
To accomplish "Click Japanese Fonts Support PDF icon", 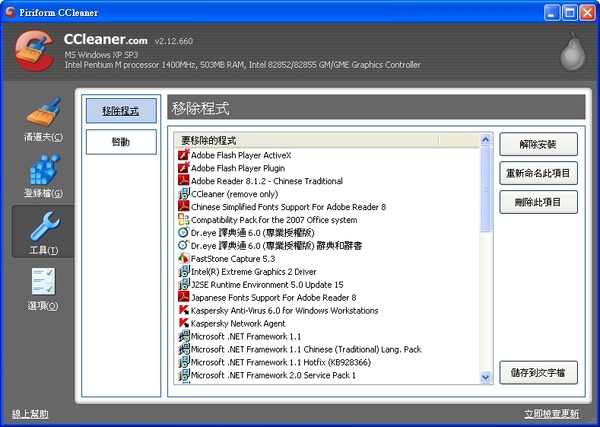I will [x=184, y=297].
